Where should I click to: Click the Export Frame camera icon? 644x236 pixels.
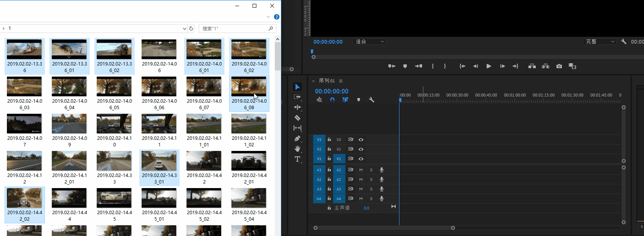[559, 66]
